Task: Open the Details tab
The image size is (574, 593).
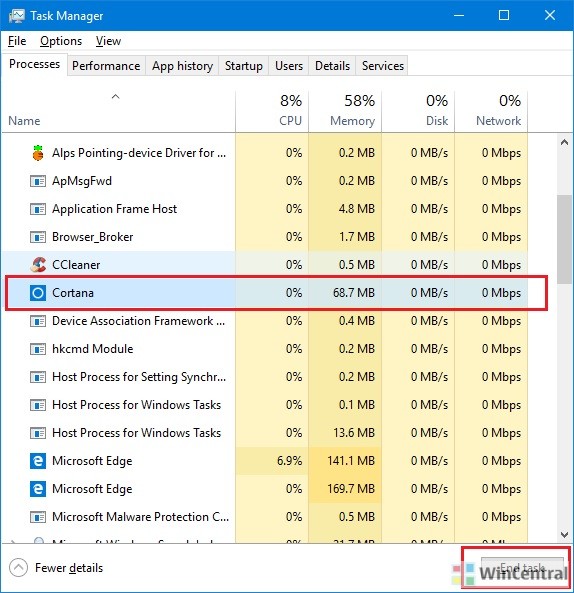Action: 332,66
